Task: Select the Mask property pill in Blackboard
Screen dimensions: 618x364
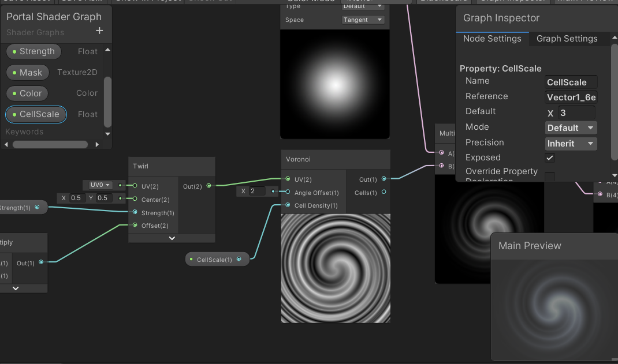Action: point(28,73)
